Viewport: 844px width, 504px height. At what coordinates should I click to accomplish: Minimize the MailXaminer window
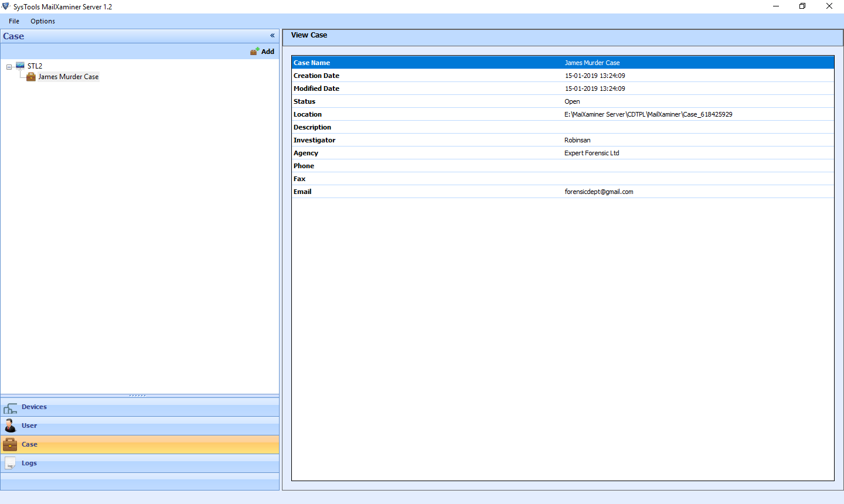coord(776,6)
